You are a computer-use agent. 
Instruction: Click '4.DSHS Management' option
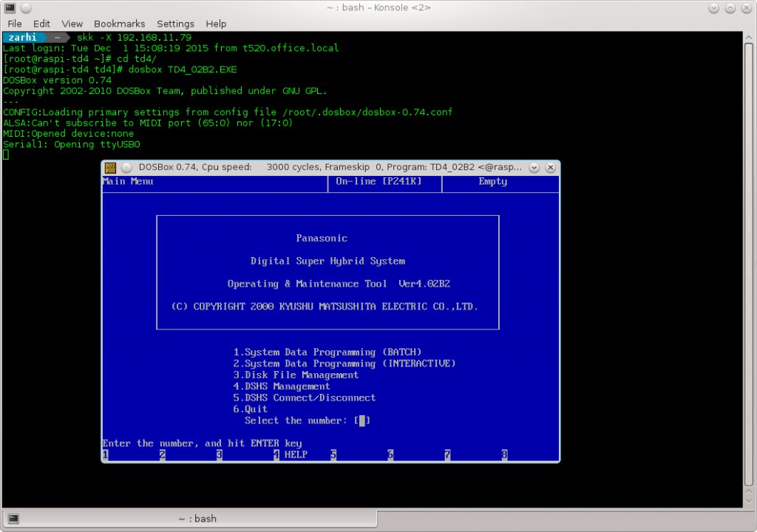[x=282, y=386]
